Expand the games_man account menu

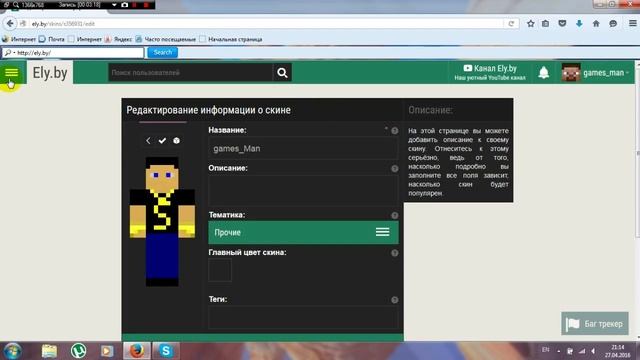coord(606,73)
